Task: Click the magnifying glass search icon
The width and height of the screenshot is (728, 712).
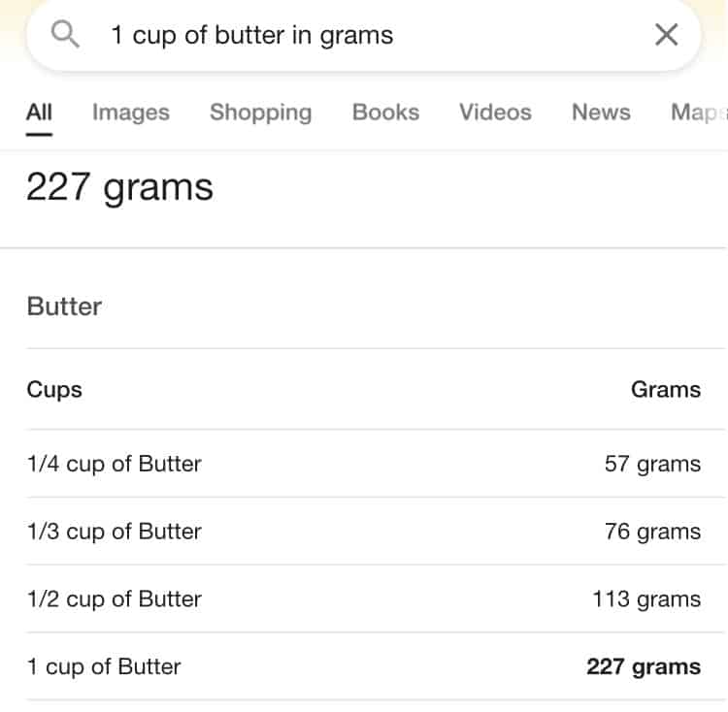Action: click(x=65, y=34)
